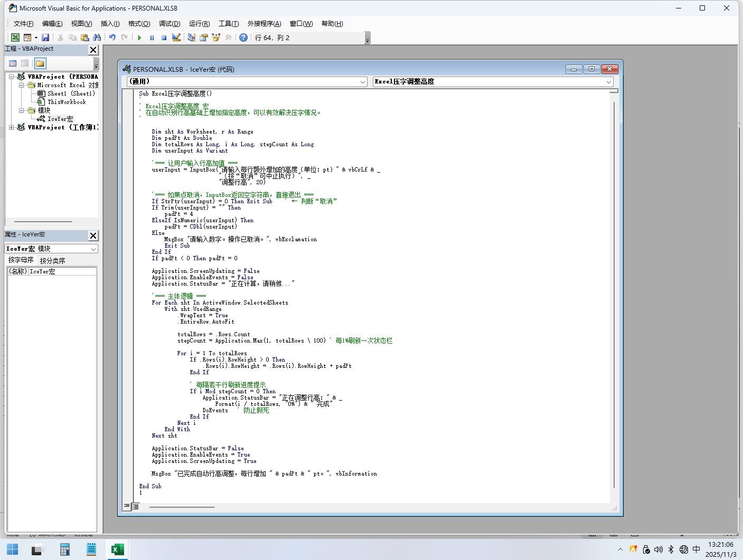The image size is (743, 560).
Task: Save PERSONAL.XLSB with the floppy disk icon
Action: [45, 37]
